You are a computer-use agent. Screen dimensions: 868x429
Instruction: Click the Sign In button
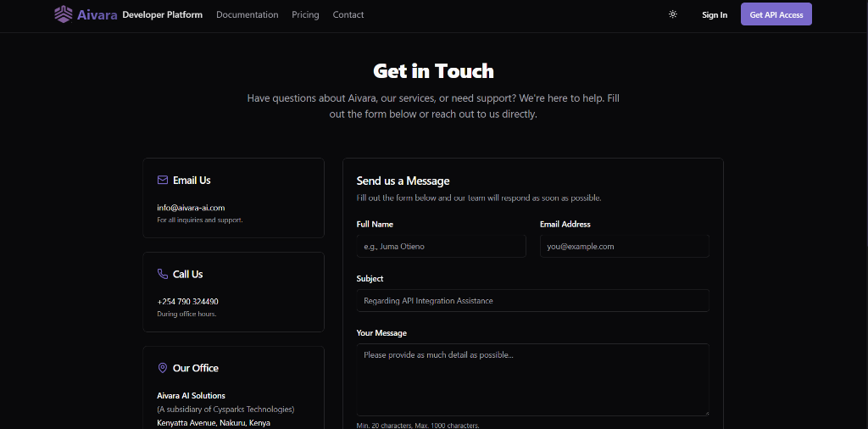tap(715, 15)
